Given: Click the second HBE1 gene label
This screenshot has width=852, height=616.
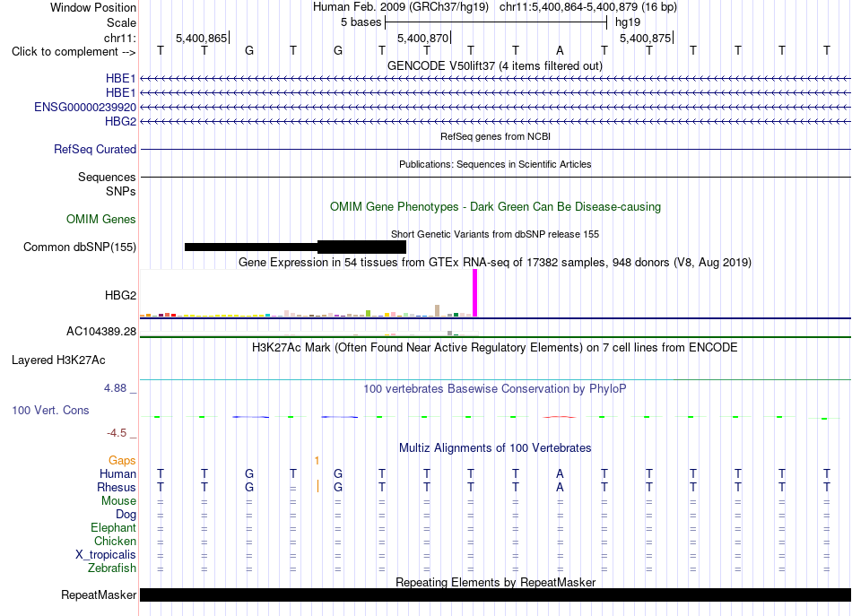Looking at the screenshot, I should (121, 93).
